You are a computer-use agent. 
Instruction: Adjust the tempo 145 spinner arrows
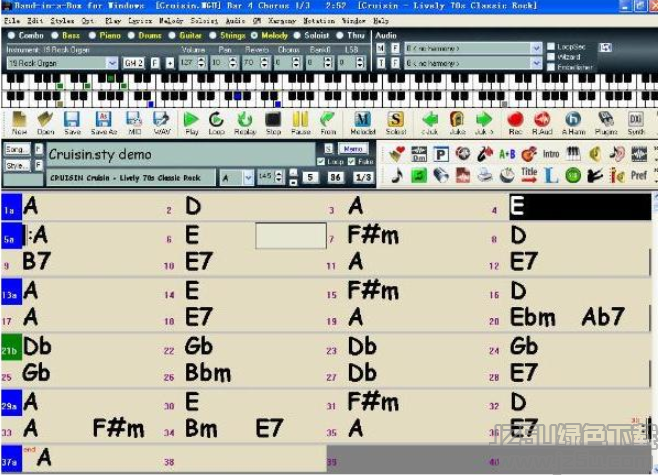279,177
